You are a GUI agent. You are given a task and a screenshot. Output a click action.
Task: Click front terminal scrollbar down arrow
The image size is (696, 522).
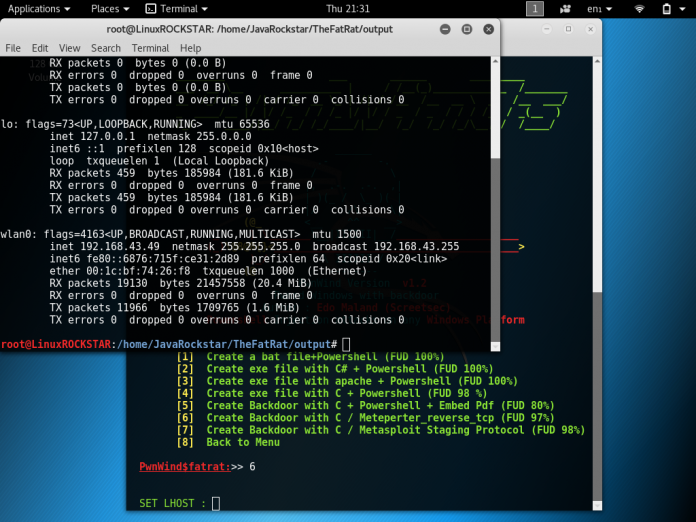click(495, 346)
